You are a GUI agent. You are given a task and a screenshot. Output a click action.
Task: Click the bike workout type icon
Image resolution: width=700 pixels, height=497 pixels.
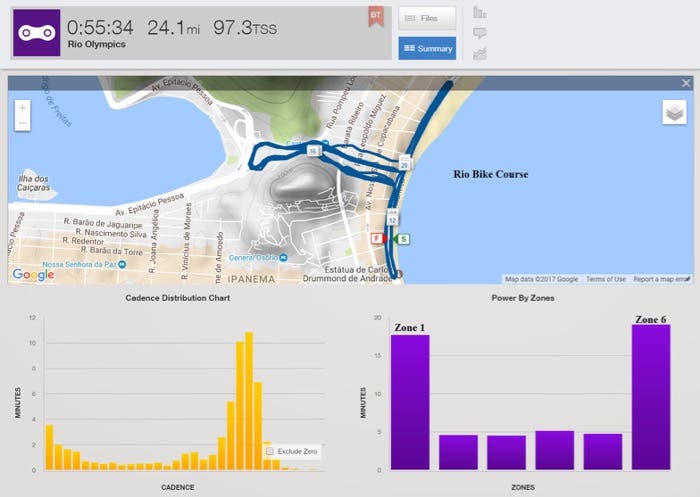[36, 33]
